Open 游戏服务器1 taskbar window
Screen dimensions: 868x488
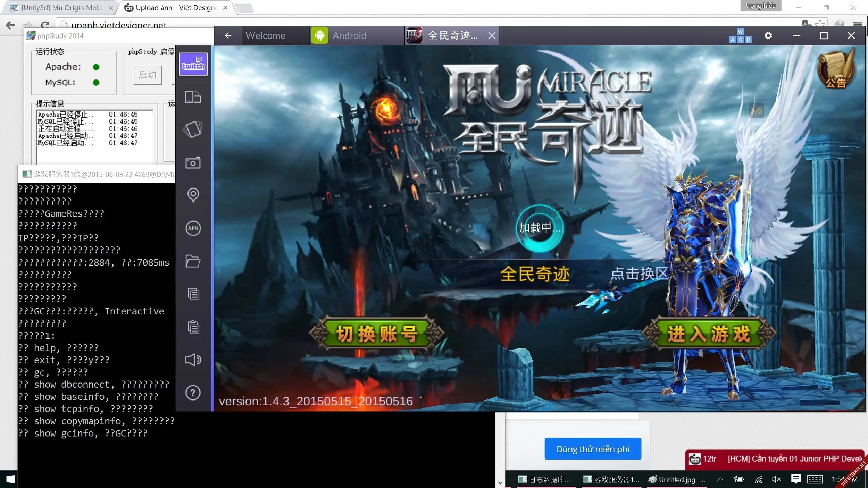[611, 479]
